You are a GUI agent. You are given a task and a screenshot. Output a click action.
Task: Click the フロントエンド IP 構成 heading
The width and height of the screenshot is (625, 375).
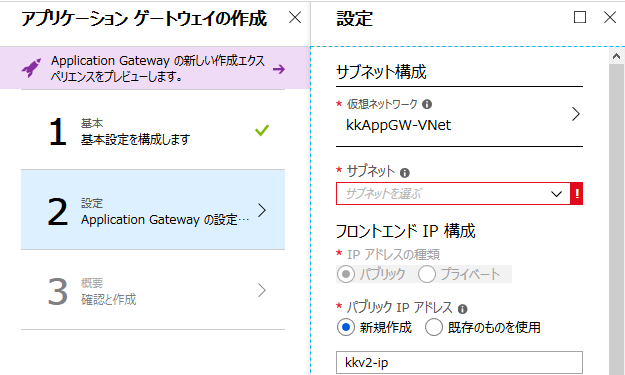point(406,231)
